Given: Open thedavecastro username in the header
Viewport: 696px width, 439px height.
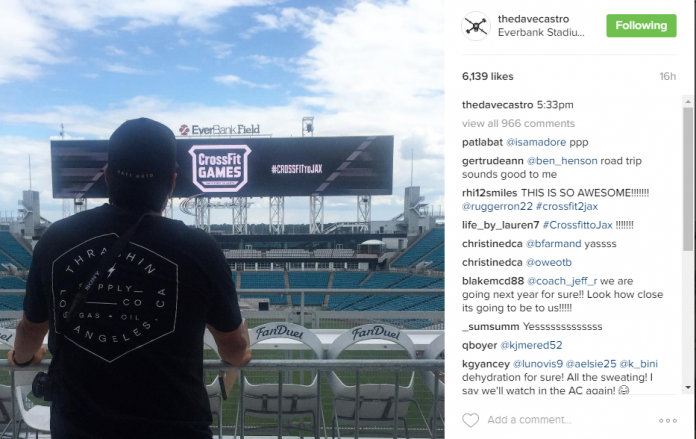Looking at the screenshot, I should click(533, 19).
